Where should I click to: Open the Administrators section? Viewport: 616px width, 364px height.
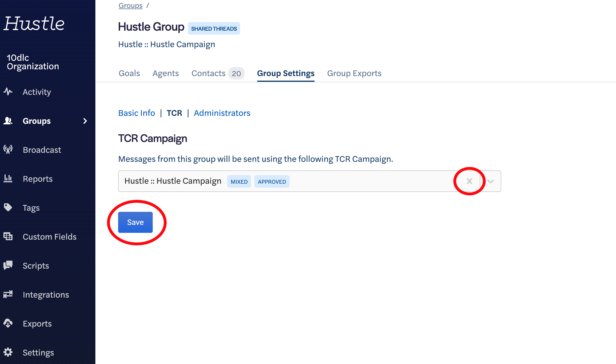pyautogui.click(x=222, y=113)
